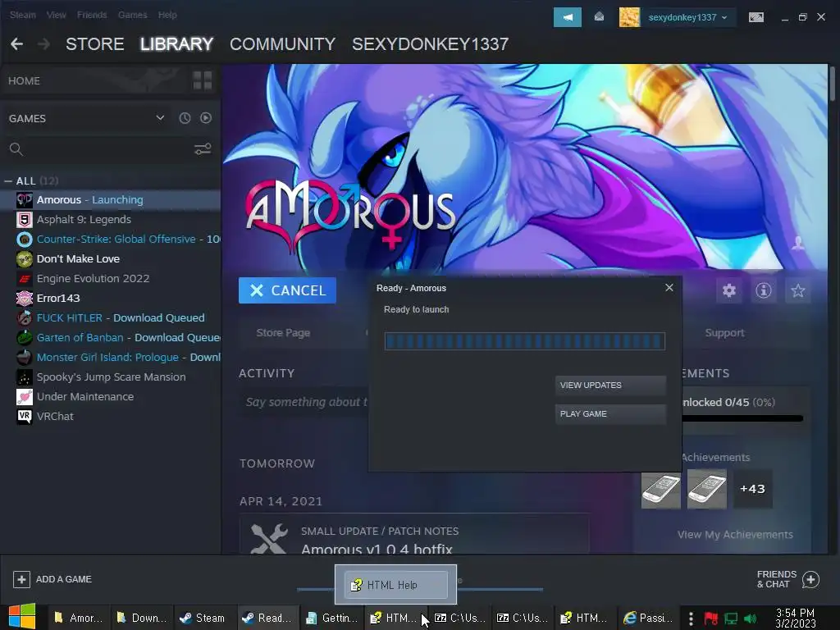
Task: Click the +43 achievements thumbnail
Action: 753,489
